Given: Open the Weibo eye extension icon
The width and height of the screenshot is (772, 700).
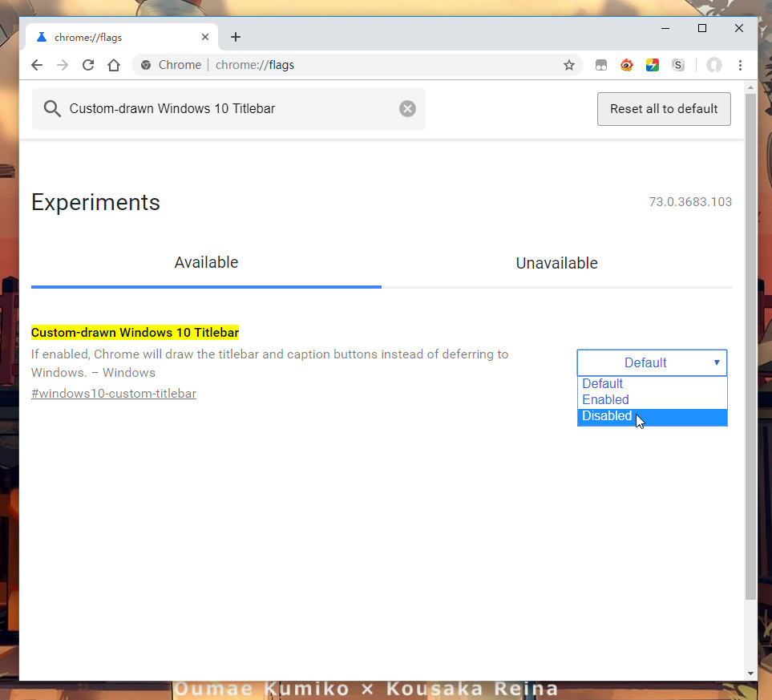Looking at the screenshot, I should [x=626, y=65].
